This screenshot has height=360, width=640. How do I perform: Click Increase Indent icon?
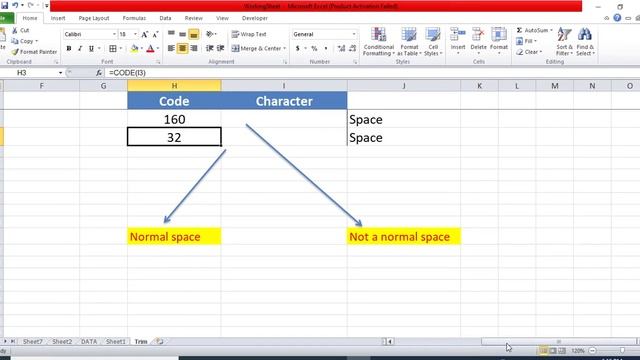220,49
